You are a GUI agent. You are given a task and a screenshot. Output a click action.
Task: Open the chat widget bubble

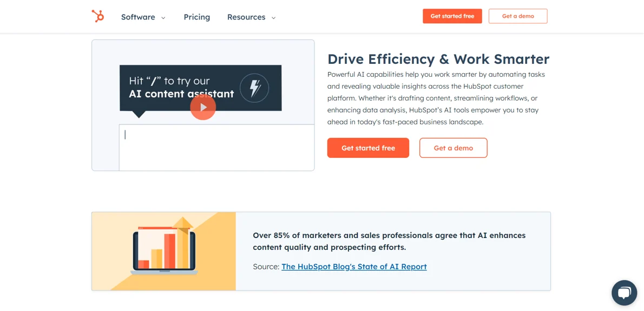pyautogui.click(x=624, y=293)
